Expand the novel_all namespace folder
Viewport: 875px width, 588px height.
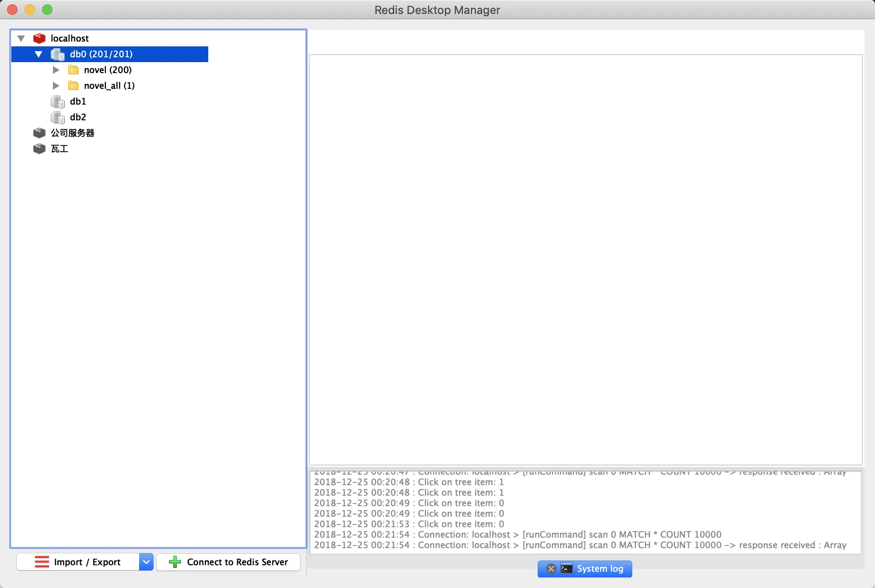point(56,86)
